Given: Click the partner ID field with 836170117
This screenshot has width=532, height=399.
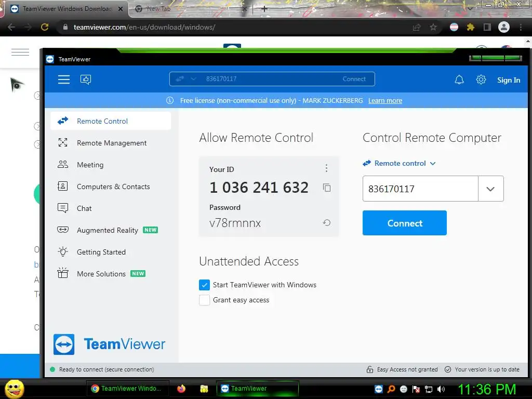Looking at the screenshot, I should click(420, 189).
